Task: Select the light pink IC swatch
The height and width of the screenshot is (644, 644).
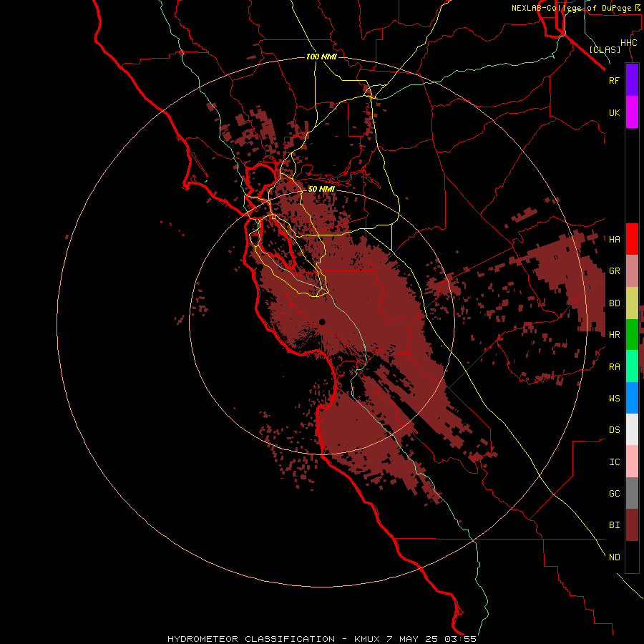Action: (632, 462)
